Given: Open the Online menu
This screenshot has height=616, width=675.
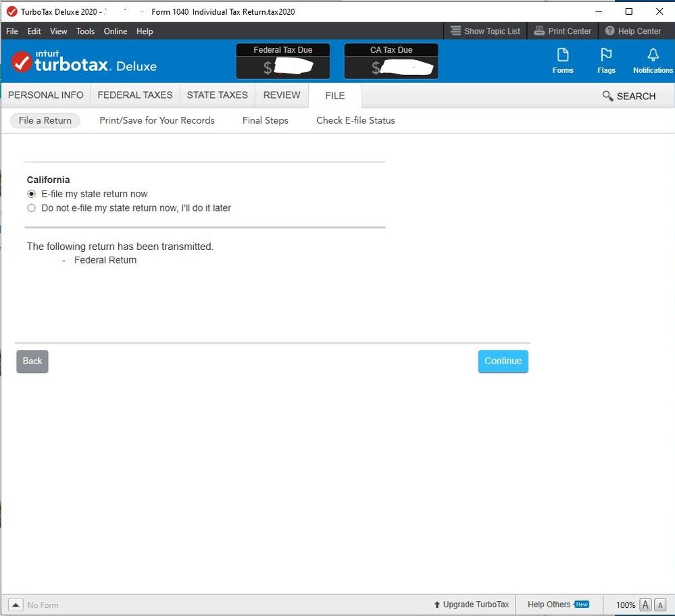Looking at the screenshot, I should [116, 32].
